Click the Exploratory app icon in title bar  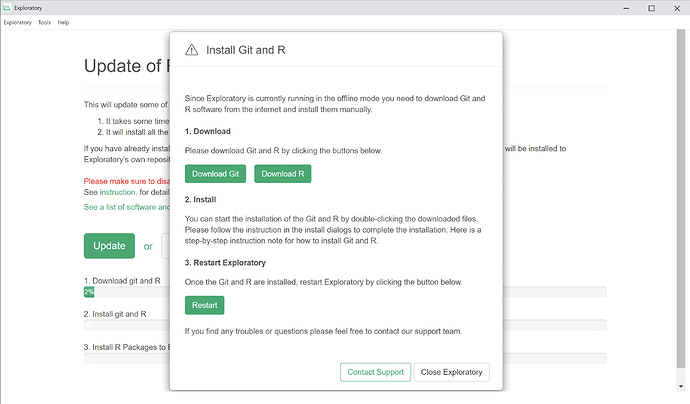tap(7, 8)
